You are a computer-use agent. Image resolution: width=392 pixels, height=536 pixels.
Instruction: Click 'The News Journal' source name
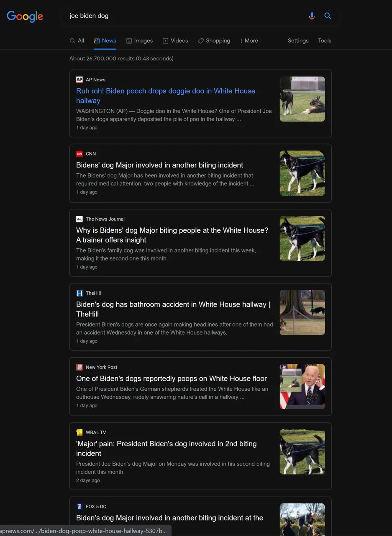tap(105, 219)
